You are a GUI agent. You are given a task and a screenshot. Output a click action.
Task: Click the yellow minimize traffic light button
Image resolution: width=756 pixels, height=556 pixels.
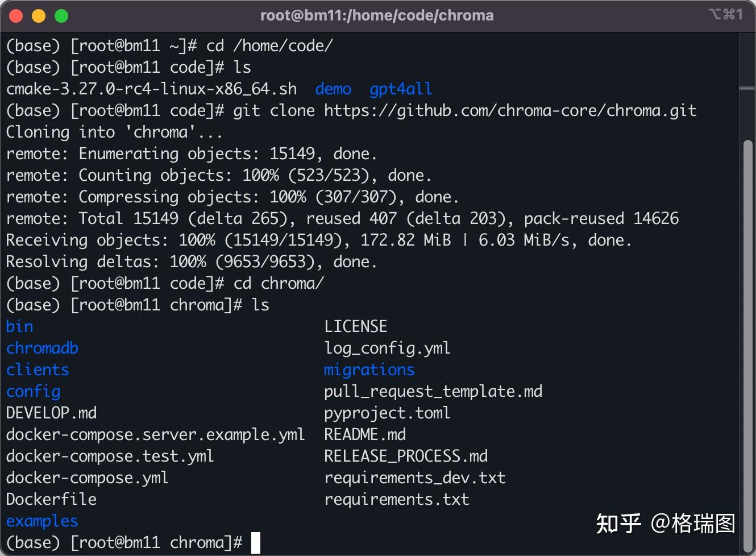(39, 15)
